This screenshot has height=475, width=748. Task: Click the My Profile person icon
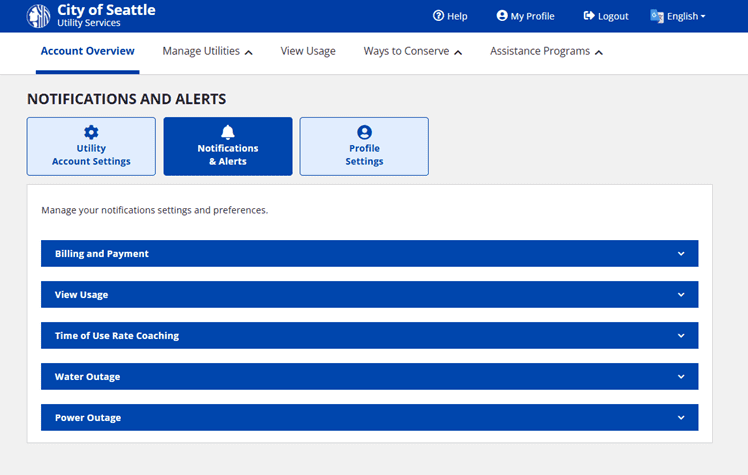coord(502,16)
